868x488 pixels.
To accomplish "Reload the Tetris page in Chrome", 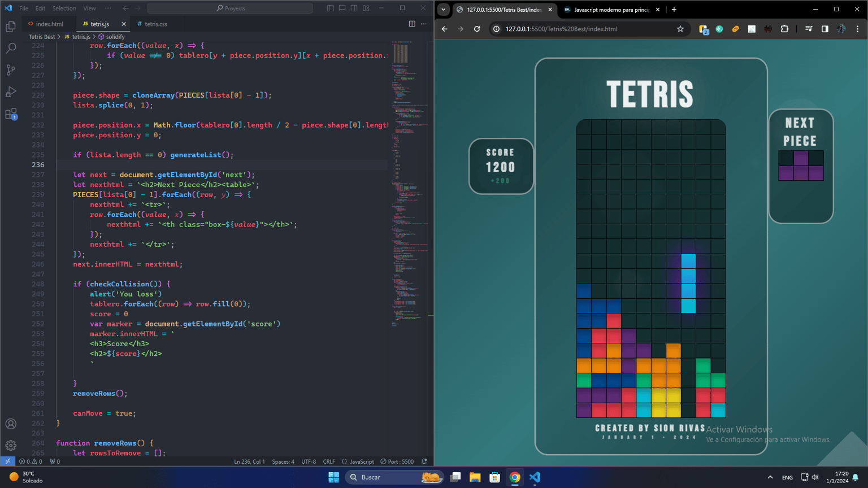I will tap(477, 29).
